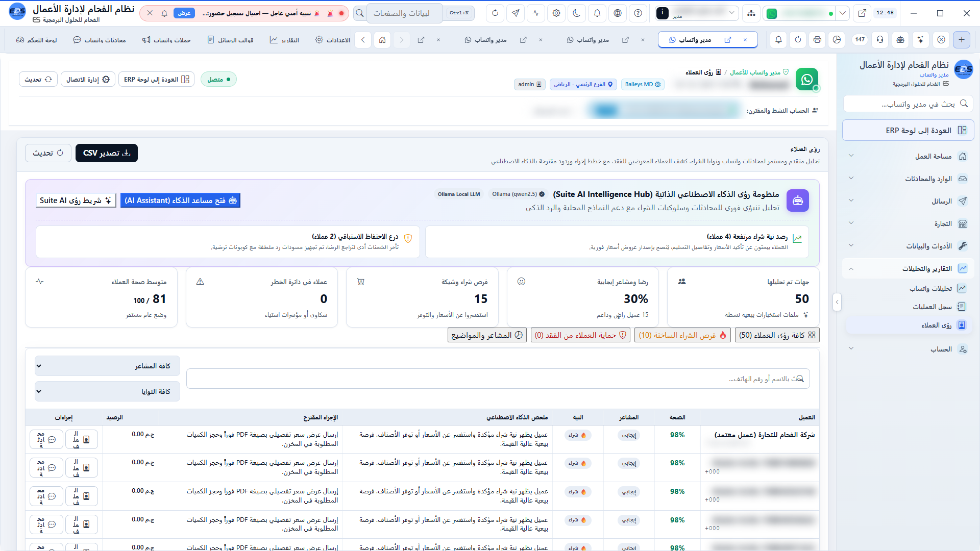980x551 pixels.
Task: Select tab حماية العملاء من الفقد (0)
Action: pos(580,335)
